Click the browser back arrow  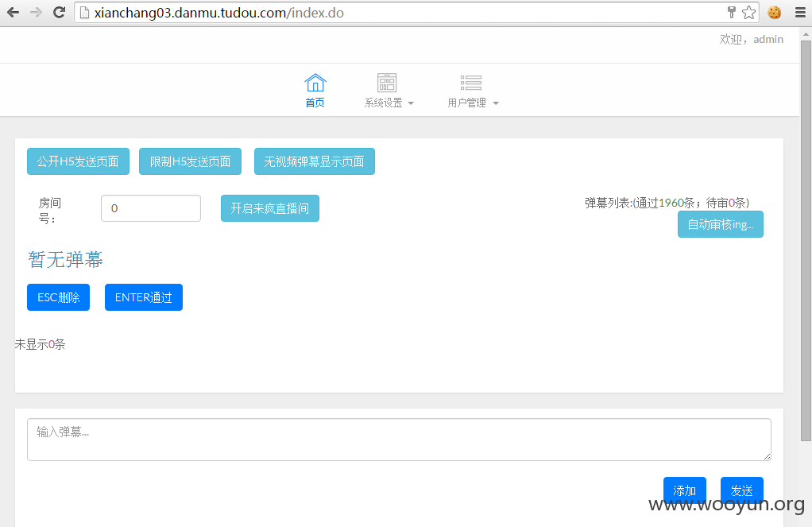tap(13, 13)
